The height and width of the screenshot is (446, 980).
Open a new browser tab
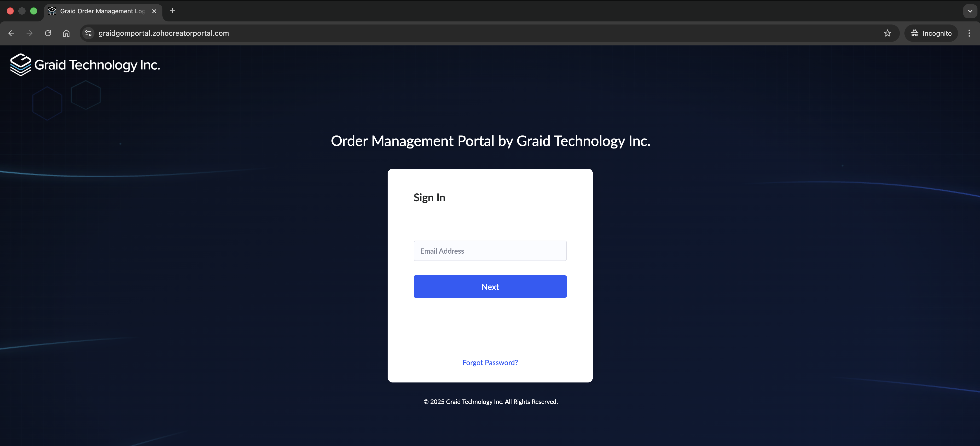tap(172, 11)
